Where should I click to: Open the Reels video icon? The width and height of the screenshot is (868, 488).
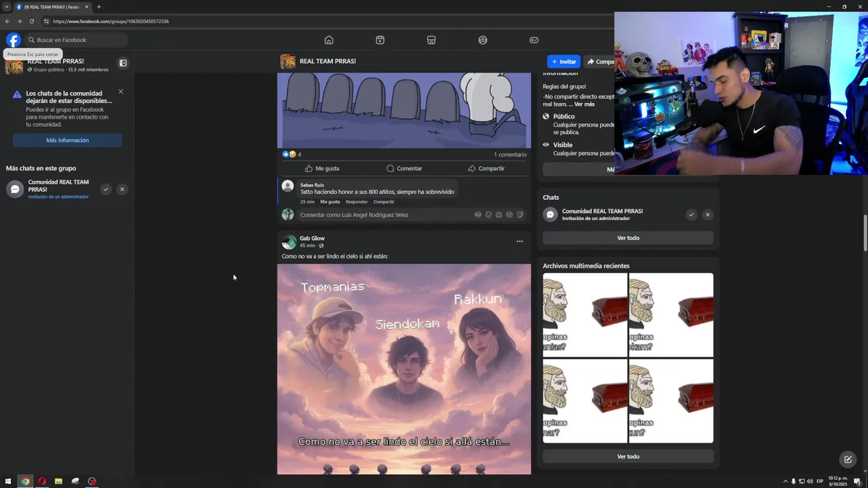(380, 40)
